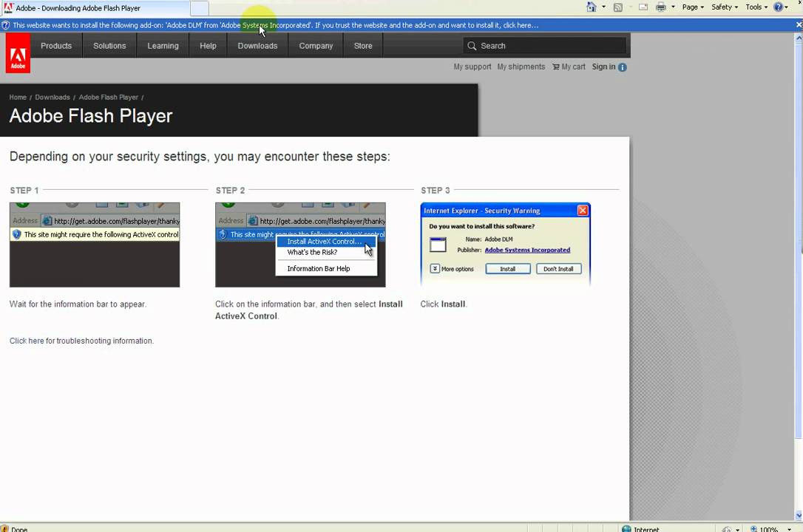
Task: Click the vertical scrollbar up arrow
Action: [799, 38]
